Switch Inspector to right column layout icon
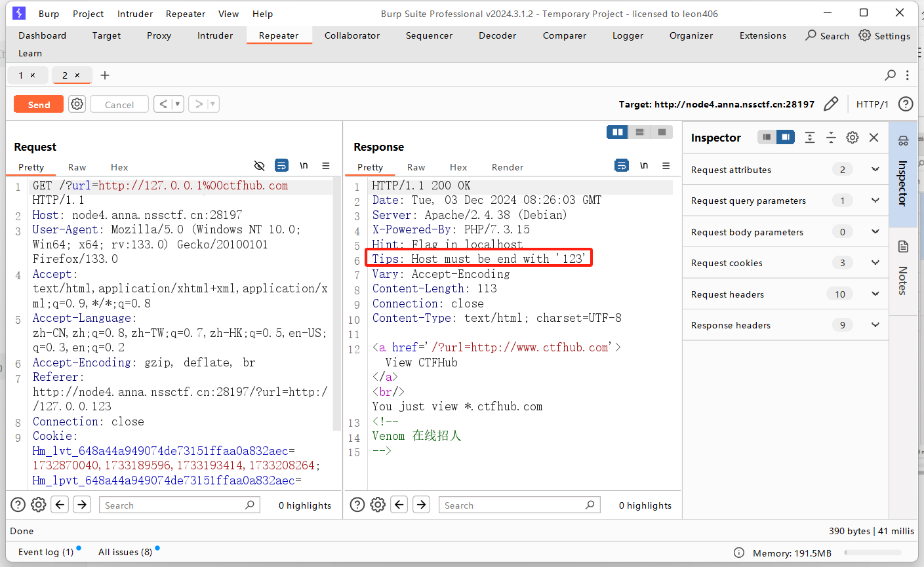 pos(786,137)
